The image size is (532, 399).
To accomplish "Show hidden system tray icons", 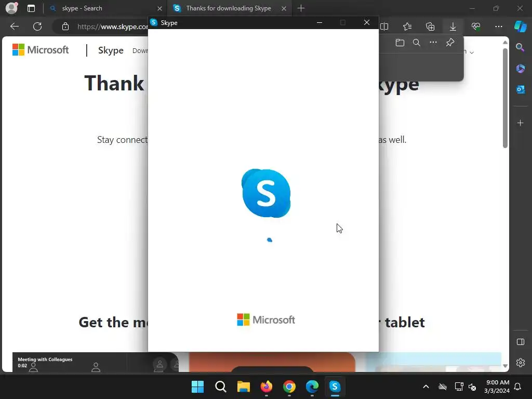I will (426, 387).
